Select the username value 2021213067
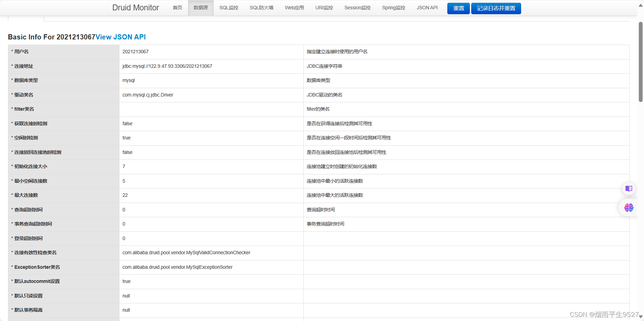The width and height of the screenshot is (644, 321). click(135, 52)
